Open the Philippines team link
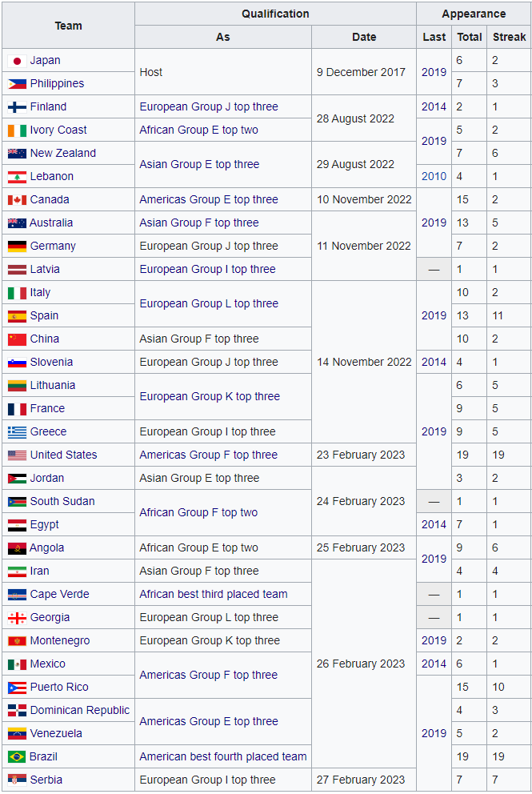 pyautogui.click(x=57, y=83)
